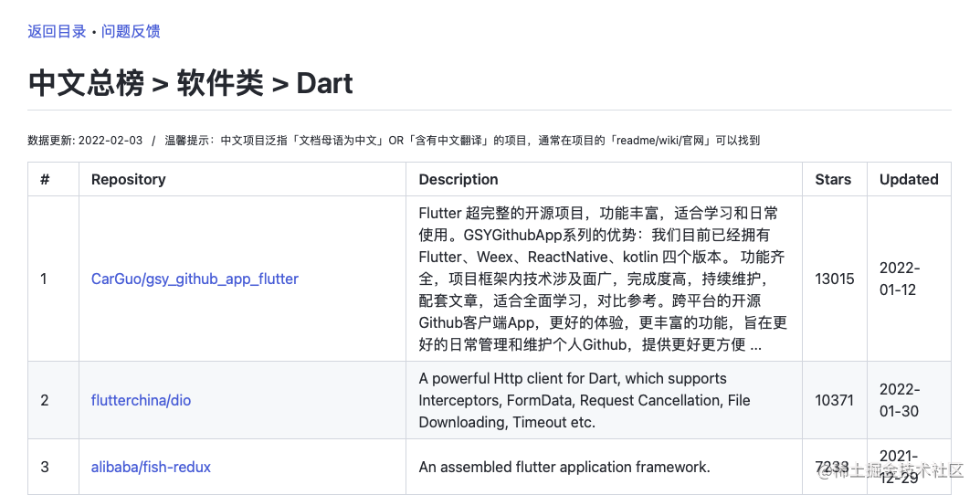The width and height of the screenshot is (980, 495).
Task: Open the alibaba/fish-redux repository link
Action: pos(151,467)
